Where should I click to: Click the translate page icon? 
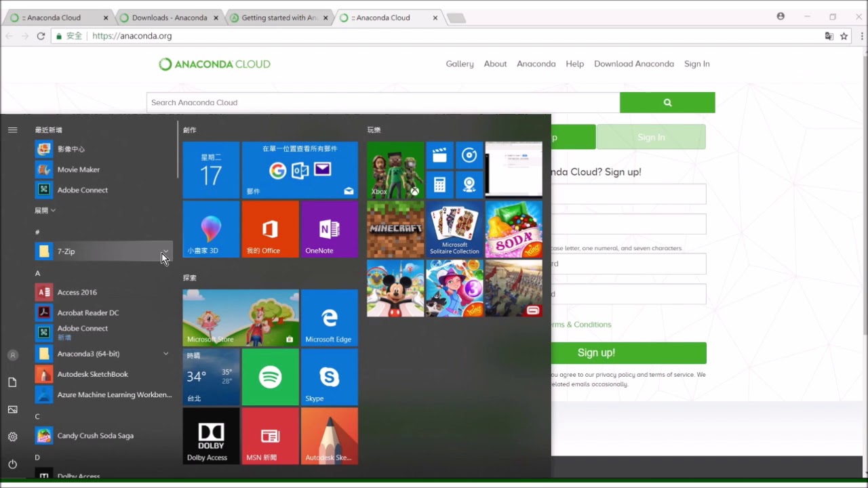(x=829, y=36)
